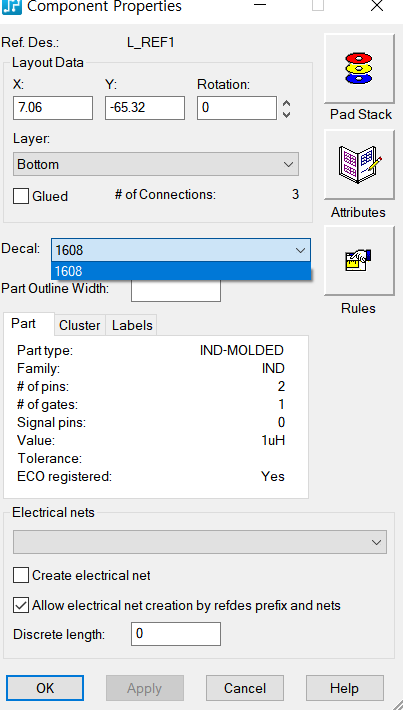Click the Discrete length input field

pyautogui.click(x=176, y=634)
